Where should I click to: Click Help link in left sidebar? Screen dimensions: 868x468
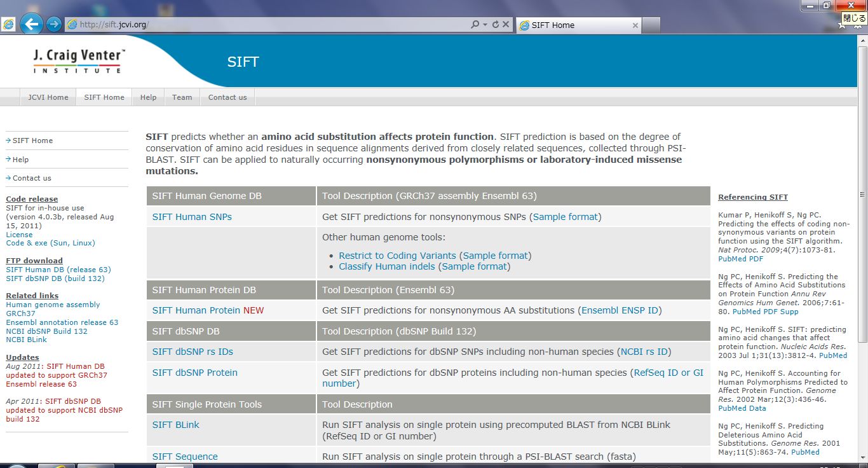tap(20, 160)
